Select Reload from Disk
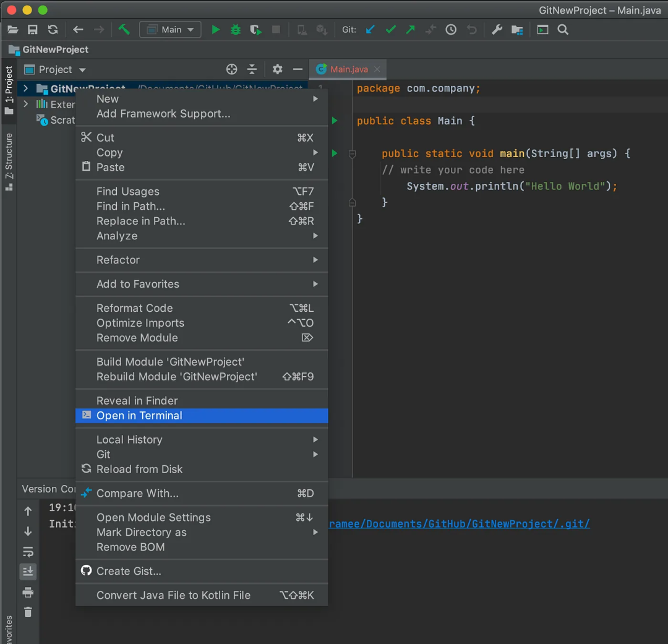 click(202, 470)
